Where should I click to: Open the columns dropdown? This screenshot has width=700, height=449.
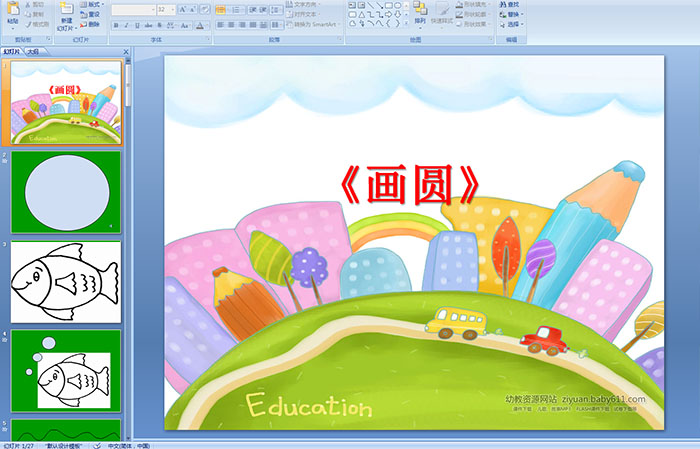point(277,25)
